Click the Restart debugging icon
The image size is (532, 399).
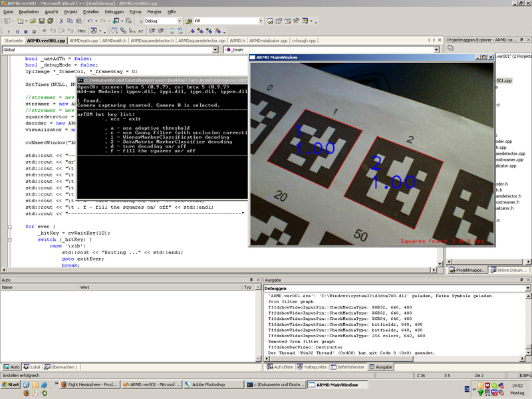[x=34, y=31]
